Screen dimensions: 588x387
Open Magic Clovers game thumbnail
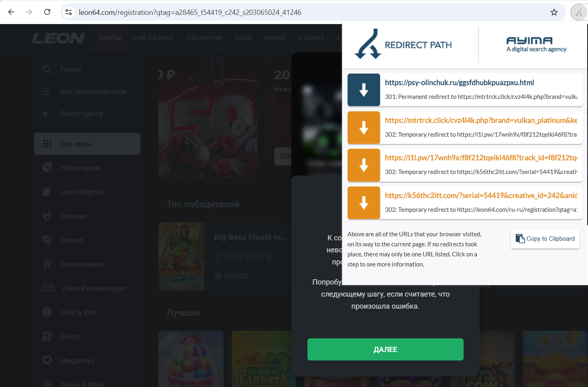264,359
